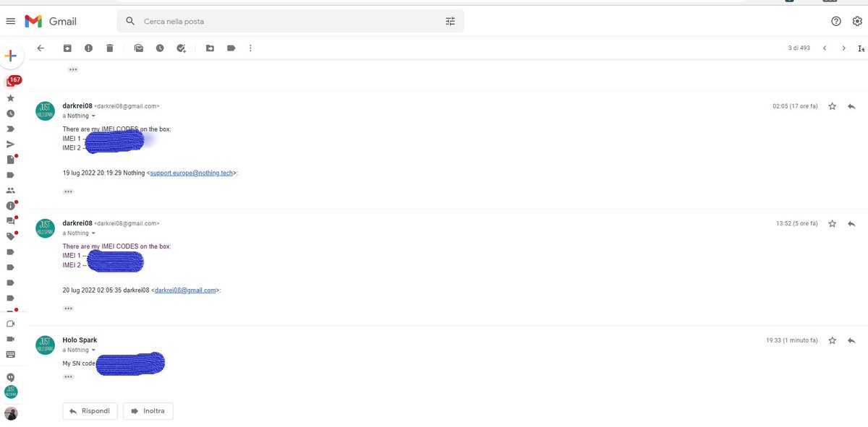Show trimmed content at top of thread
Image resolution: width=868 pixels, height=427 pixels.
[x=73, y=69]
